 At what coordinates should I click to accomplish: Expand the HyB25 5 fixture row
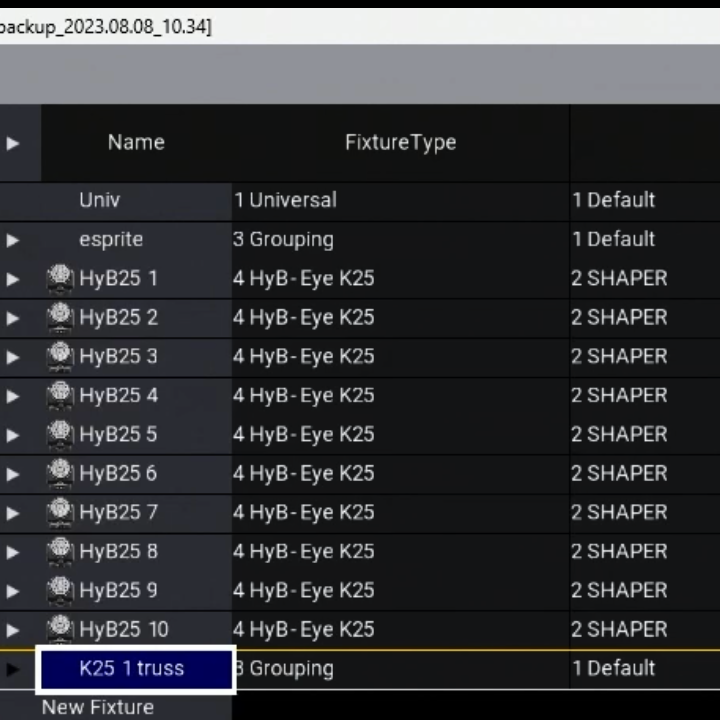click(13, 435)
